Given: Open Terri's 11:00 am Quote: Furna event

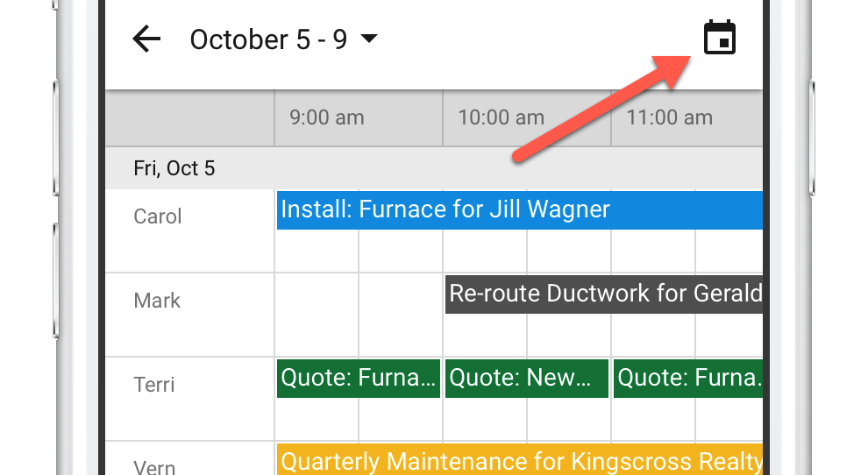Looking at the screenshot, I should (688, 379).
